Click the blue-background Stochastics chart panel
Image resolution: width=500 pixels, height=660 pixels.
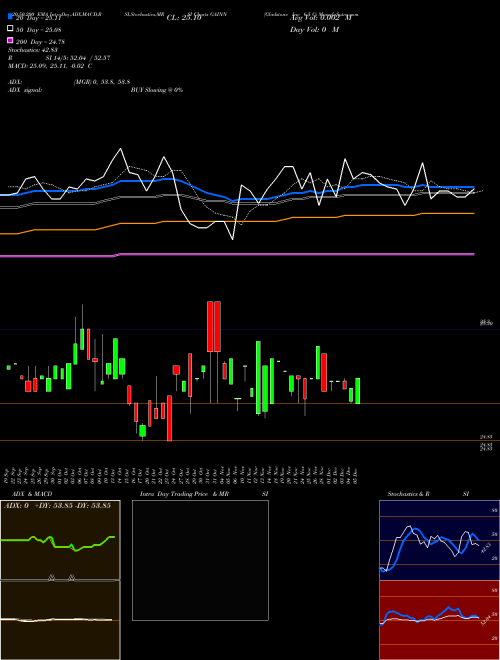(x=439, y=540)
